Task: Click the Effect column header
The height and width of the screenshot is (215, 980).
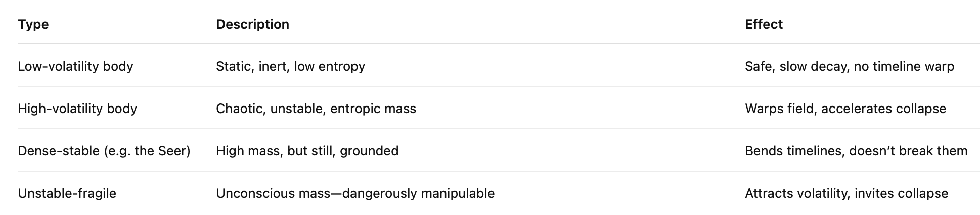Action: [x=764, y=24]
